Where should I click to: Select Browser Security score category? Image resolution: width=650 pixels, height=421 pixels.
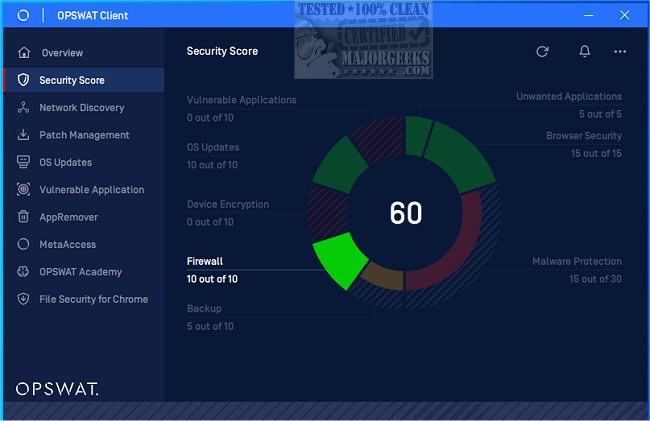pos(584,135)
